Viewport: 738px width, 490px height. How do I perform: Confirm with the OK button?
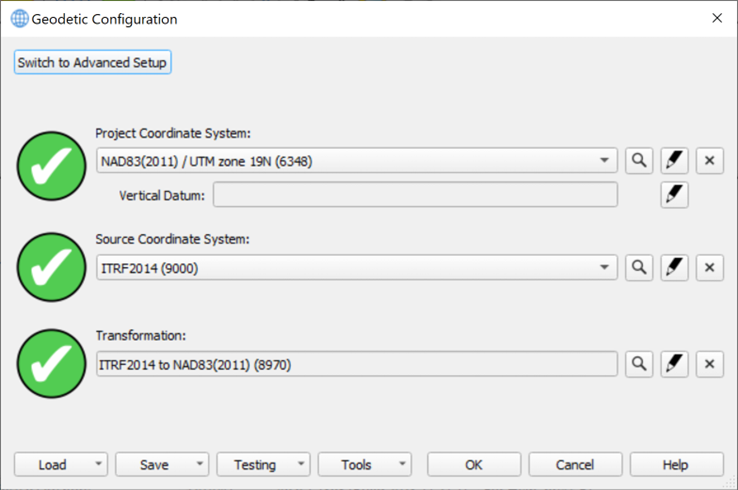474,465
